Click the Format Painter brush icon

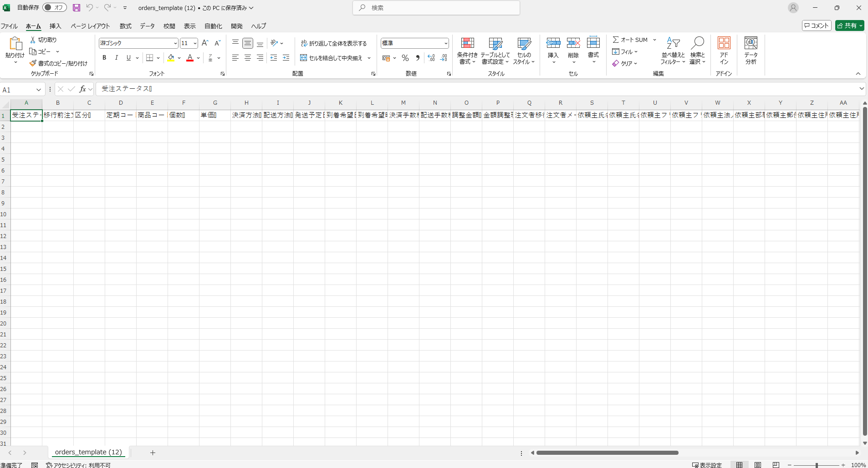pyautogui.click(x=33, y=63)
